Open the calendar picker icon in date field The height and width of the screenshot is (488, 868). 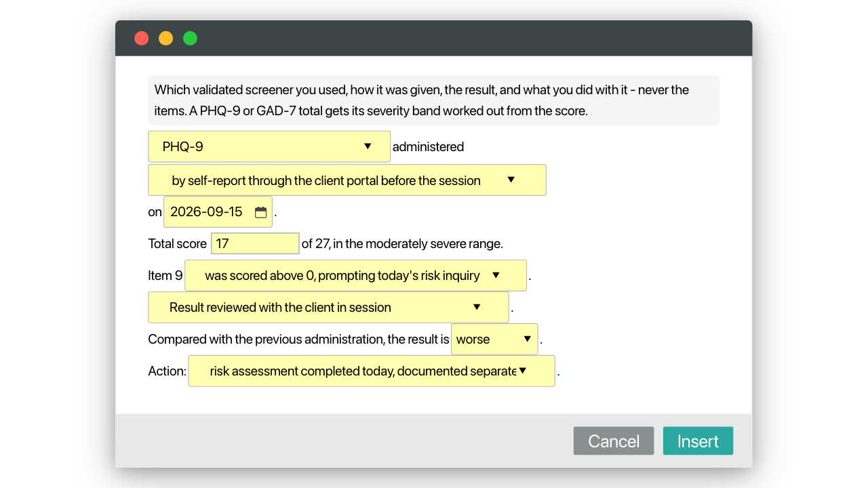point(260,212)
